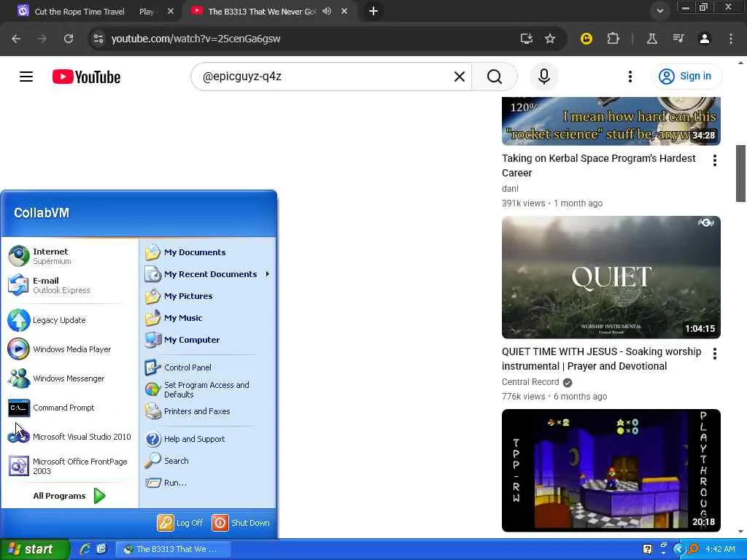Open Help and Support
Image resolution: width=747 pixels, height=560 pixels.
[207, 439]
